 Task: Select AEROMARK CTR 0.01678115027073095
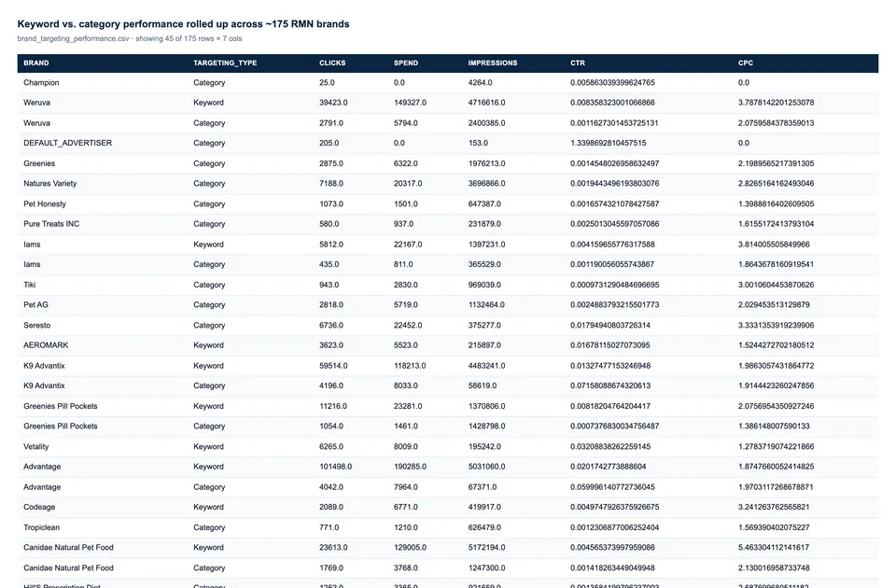point(610,345)
